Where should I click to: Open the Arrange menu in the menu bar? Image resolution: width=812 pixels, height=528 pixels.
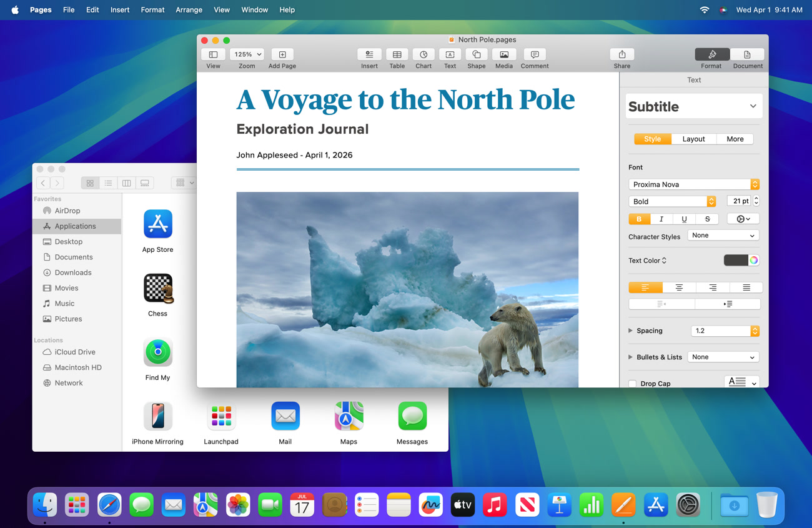click(189, 10)
